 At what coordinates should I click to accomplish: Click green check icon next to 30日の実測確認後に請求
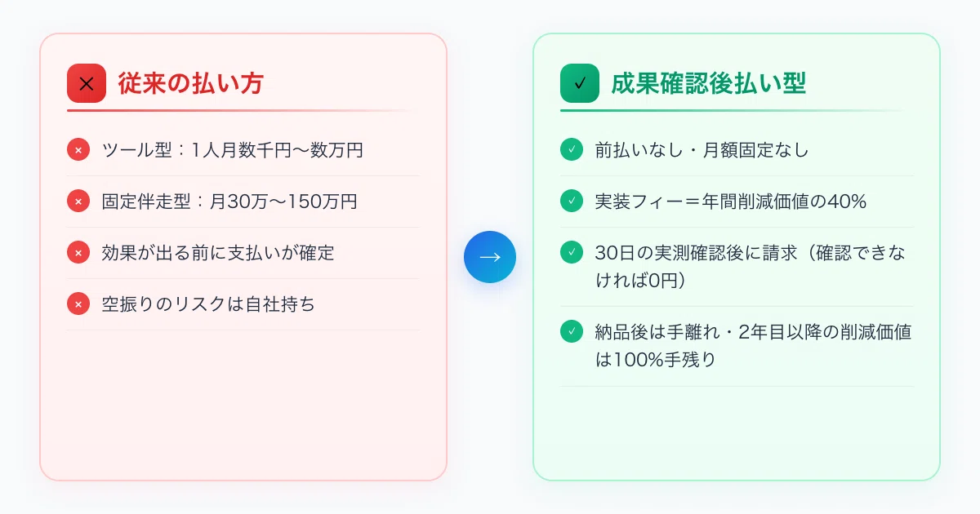point(572,253)
